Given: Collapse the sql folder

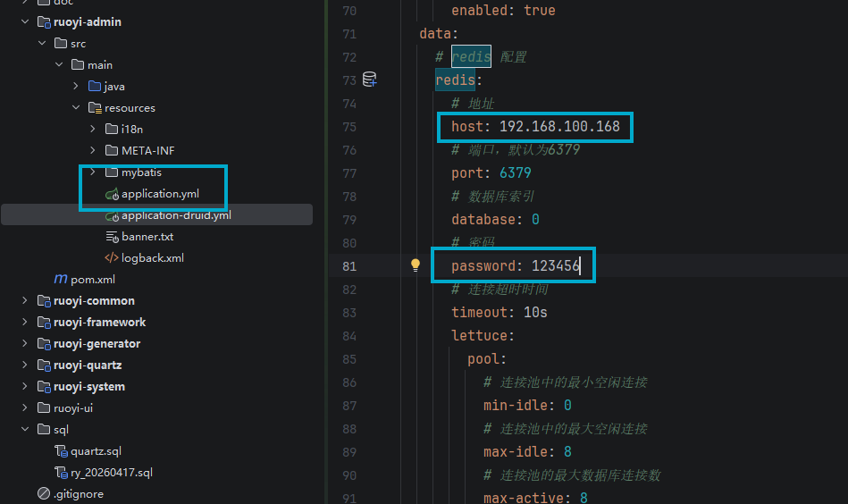Looking at the screenshot, I should pos(25,429).
